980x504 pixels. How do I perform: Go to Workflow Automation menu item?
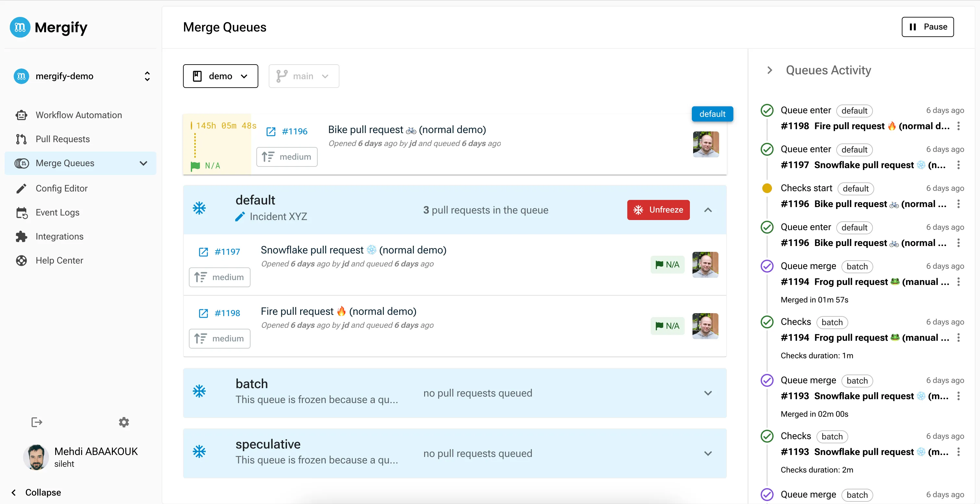pyautogui.click(x=79, y=115)
